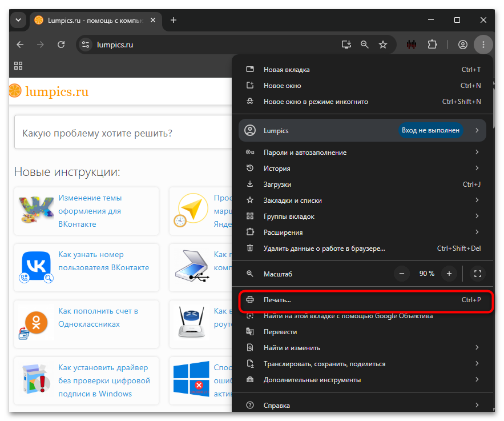This screenshot has width=504, height=421.
Task: Expand the Lumpics profile submenu arrow
Action: point(477,130)
